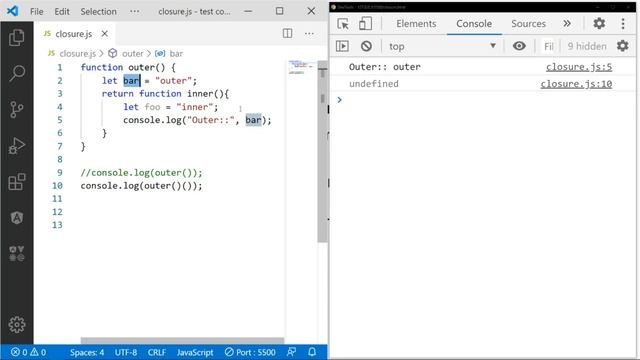This screenshot has height=360, width=640.
Task: Open DevTools customize menu (three dots)
Action: [623, 24]
